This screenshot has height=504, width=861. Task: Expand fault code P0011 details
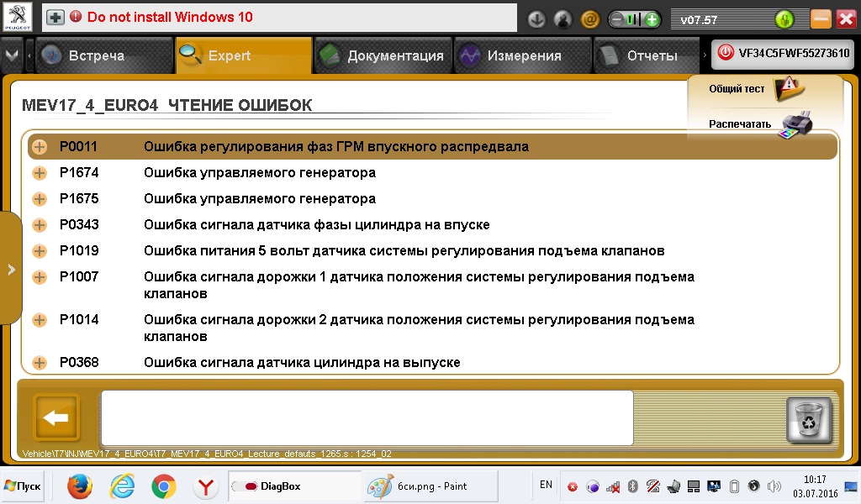(40, 147)
